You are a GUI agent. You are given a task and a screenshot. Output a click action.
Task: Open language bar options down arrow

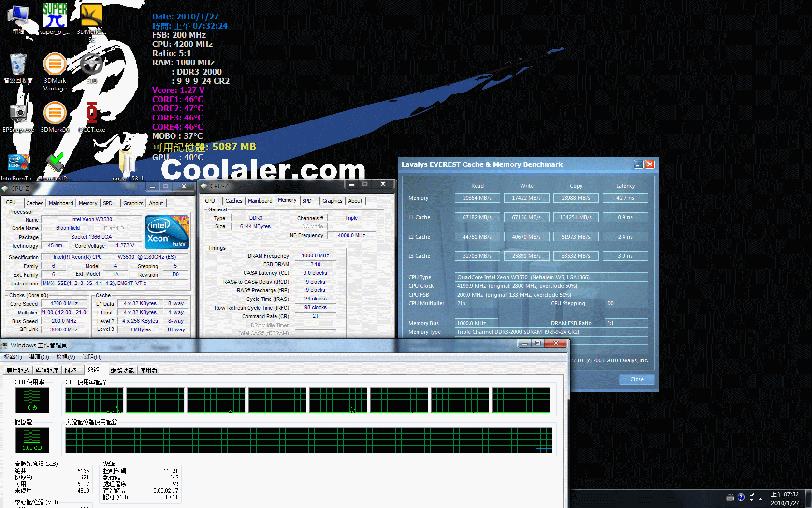752,500
